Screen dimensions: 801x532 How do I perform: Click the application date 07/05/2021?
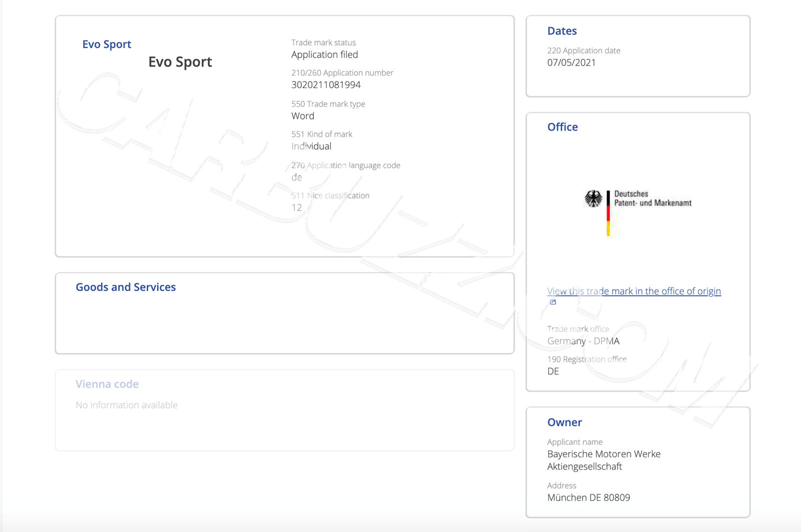[x=571, y=63]
